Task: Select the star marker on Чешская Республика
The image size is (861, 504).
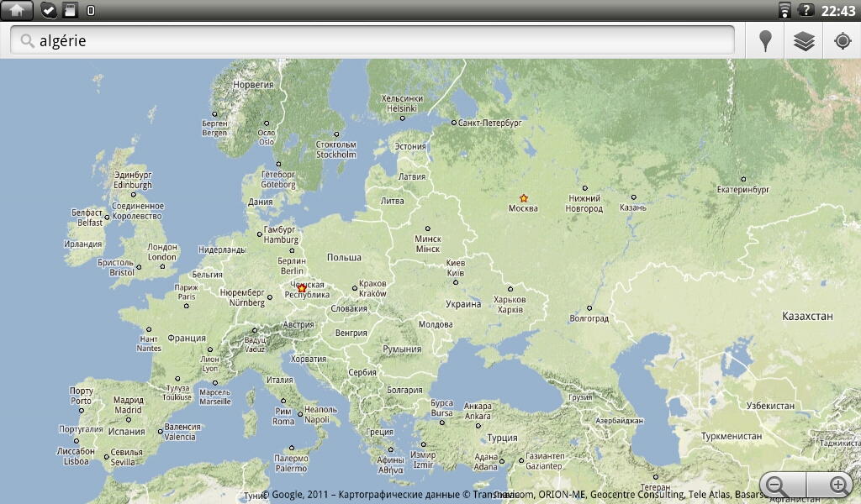Action: point(302,288)
